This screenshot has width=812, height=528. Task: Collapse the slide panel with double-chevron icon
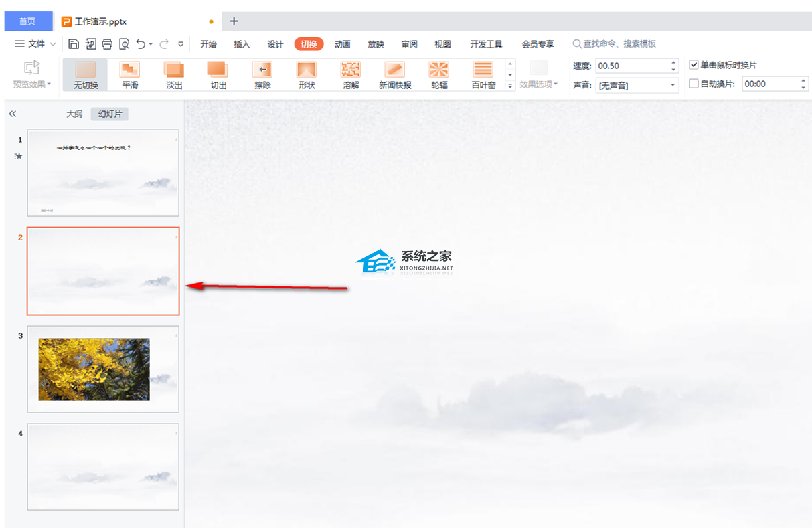coord(12,114)
